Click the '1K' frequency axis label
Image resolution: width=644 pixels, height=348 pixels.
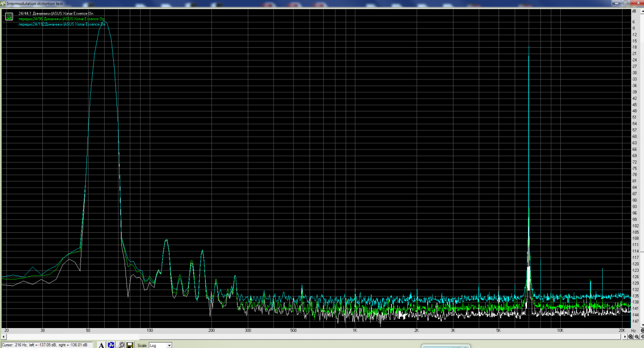(x=355, y=330)
